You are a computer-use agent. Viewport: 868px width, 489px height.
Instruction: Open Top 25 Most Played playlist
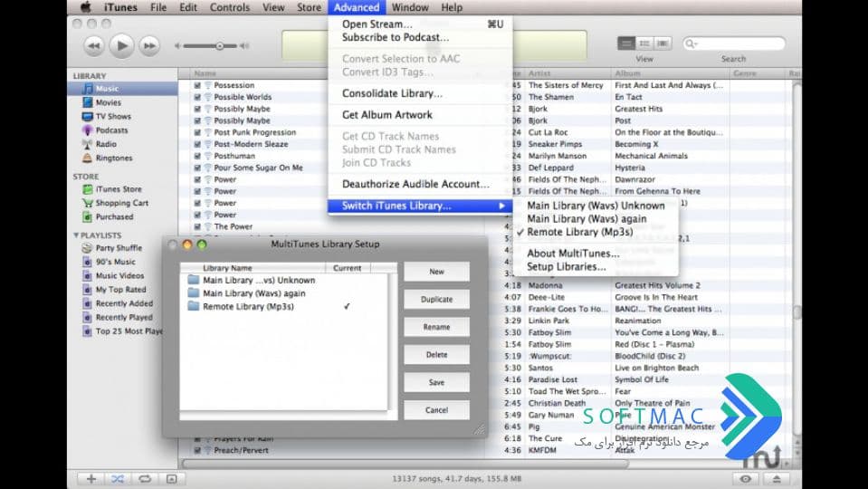(129, 331)
